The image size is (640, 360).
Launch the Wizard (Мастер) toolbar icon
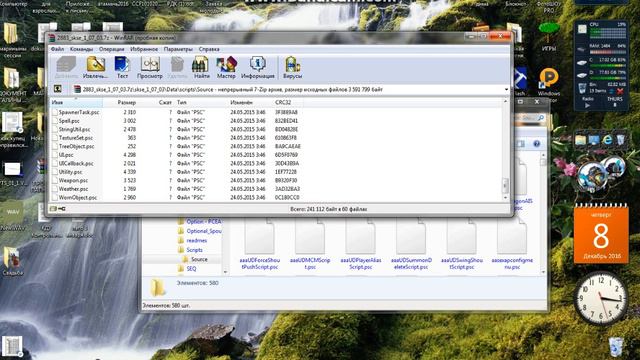point(226,68)
